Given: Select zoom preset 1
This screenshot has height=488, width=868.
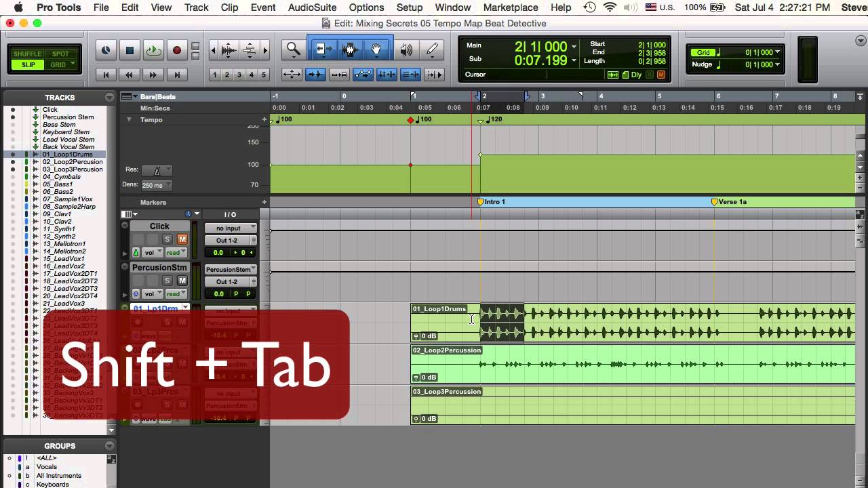Looking at the screenshot, I should pyautogui.click(x=214, y=75).
